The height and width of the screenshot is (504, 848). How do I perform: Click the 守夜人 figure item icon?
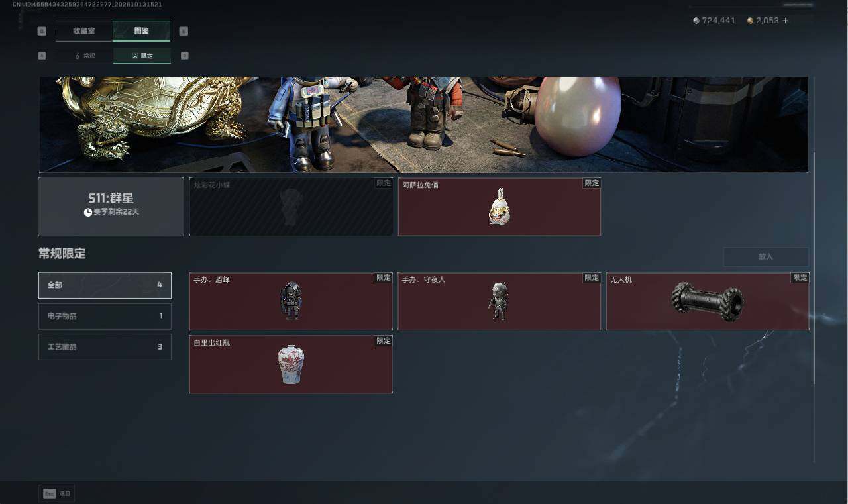[x=499, y=301]
